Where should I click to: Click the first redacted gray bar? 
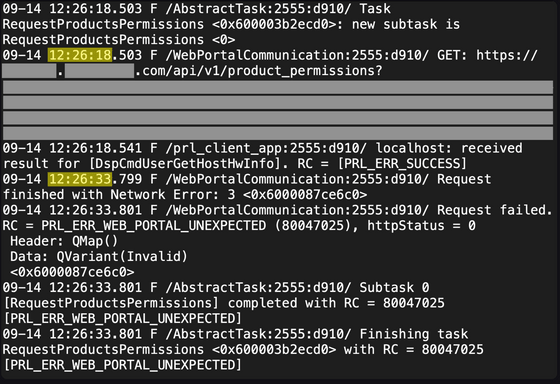pos(278,87)
